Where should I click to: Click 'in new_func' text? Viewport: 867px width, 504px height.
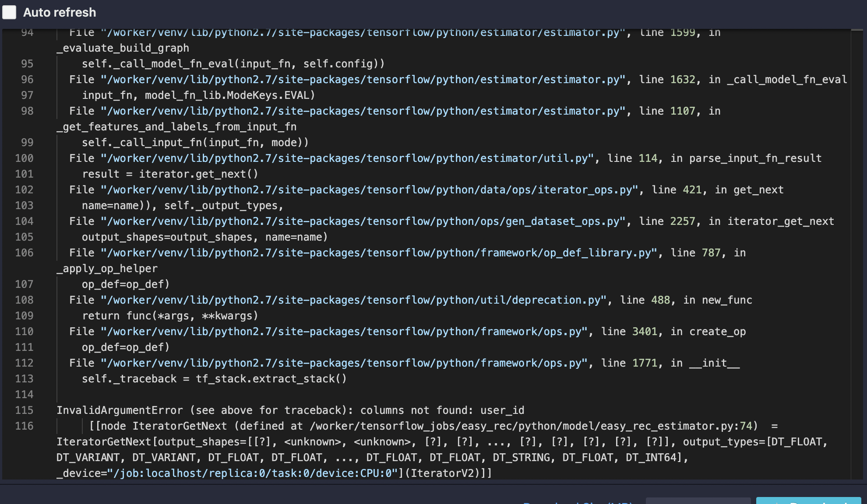[718, 300]
